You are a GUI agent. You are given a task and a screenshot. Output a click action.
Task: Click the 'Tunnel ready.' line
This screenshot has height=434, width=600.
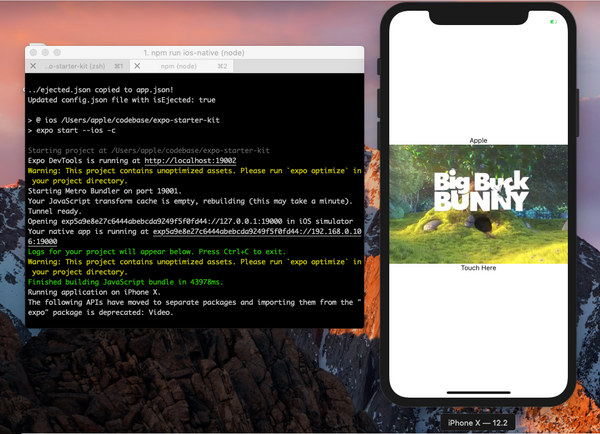[54, 211]
